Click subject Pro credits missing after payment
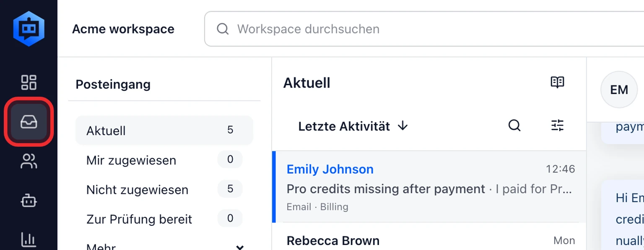The image size is (644, 250). click(x=386, y=189)
